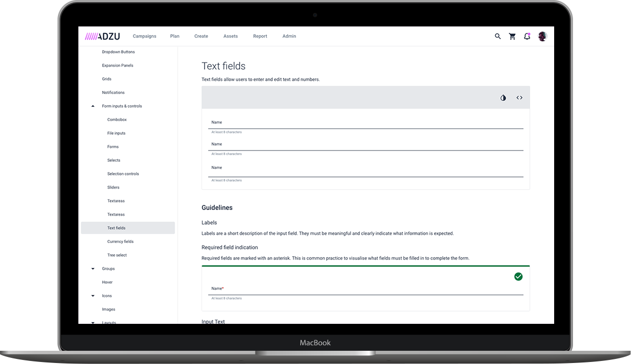
Task: Open the shopping cart icon
Action: coord(512,37)
